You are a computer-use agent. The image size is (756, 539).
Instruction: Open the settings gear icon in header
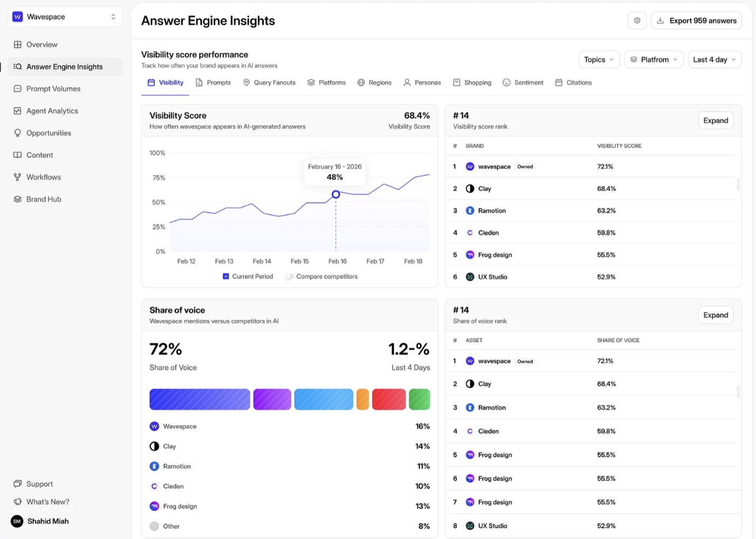click(x=637, y=21)
